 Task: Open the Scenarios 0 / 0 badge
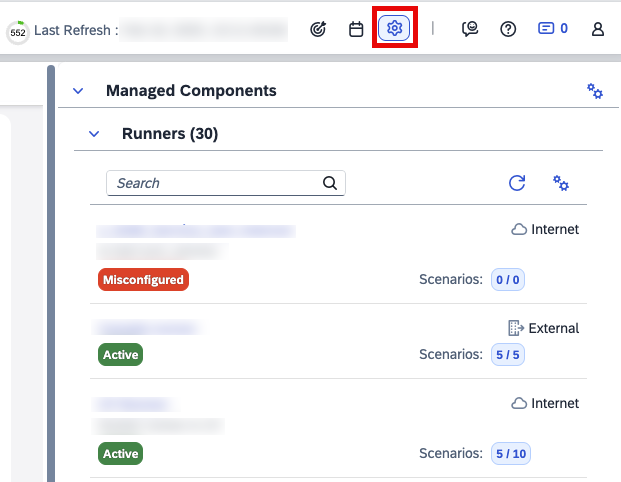(508, 280)
